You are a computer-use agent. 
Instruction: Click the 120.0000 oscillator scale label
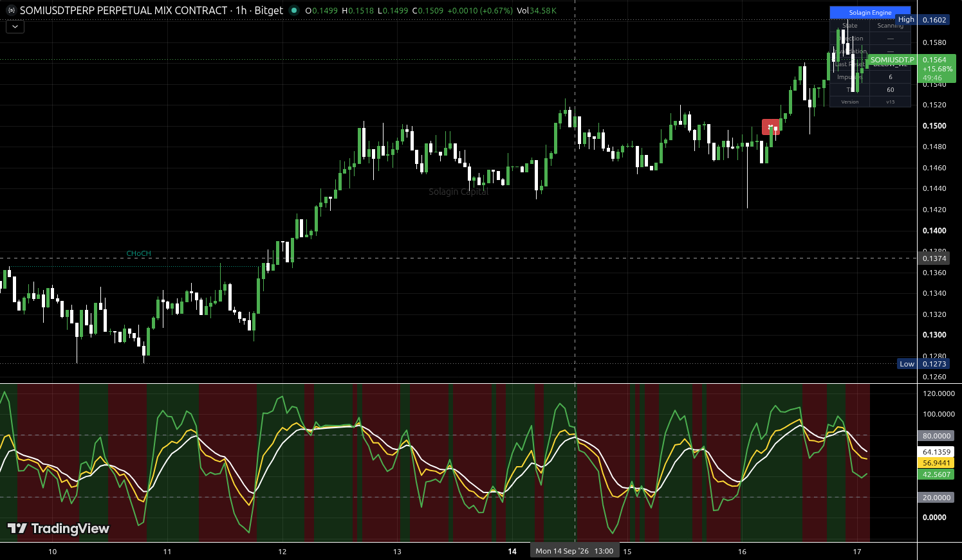coord(939,393)
